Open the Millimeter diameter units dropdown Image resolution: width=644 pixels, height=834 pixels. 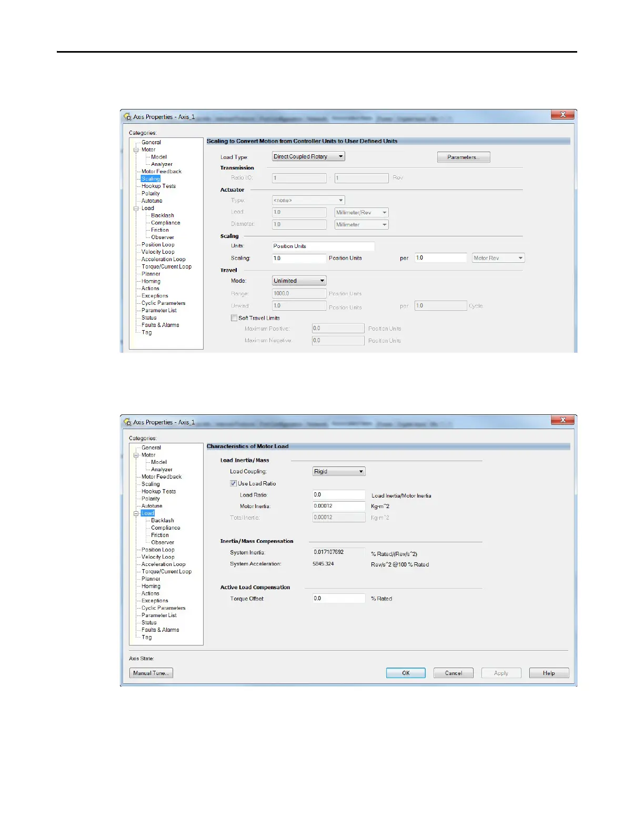361,225
